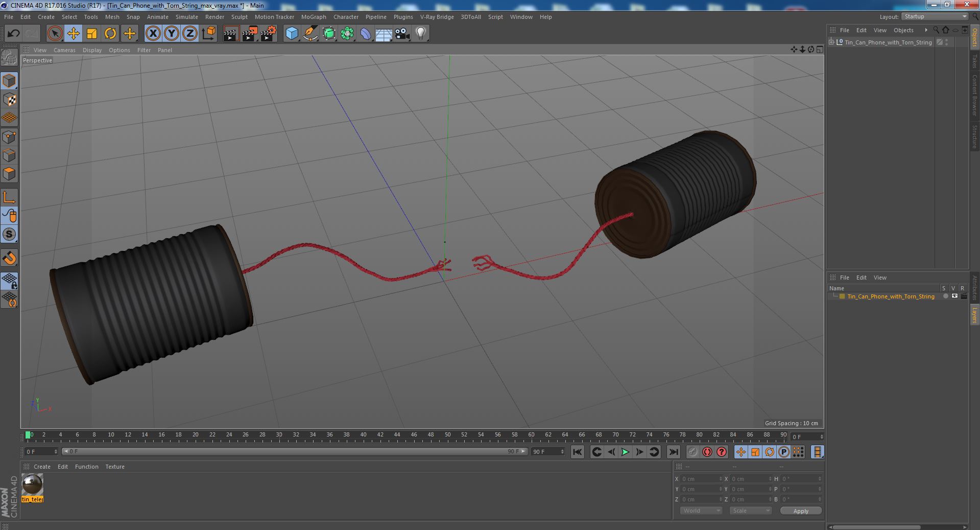Viewport: 980px width, 530px height.
Task: Select the Live Selection tool
Action: point(55,34)
